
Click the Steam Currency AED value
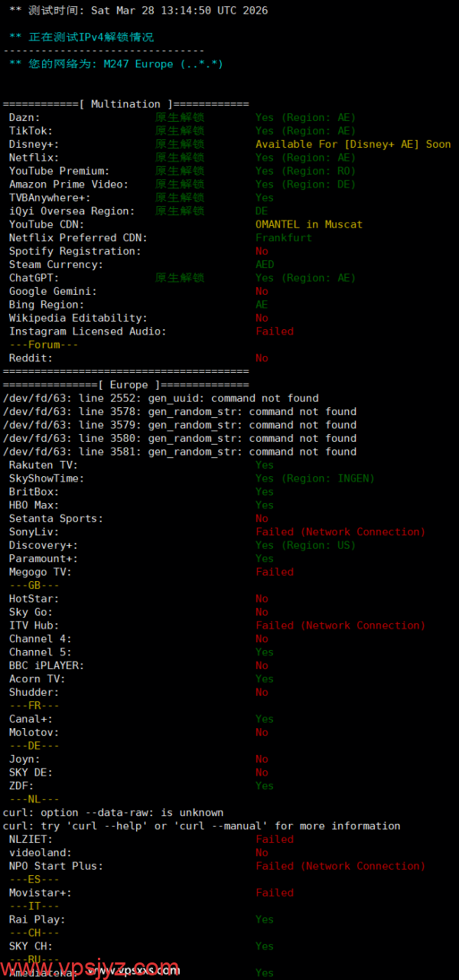(x=265, y=265)
